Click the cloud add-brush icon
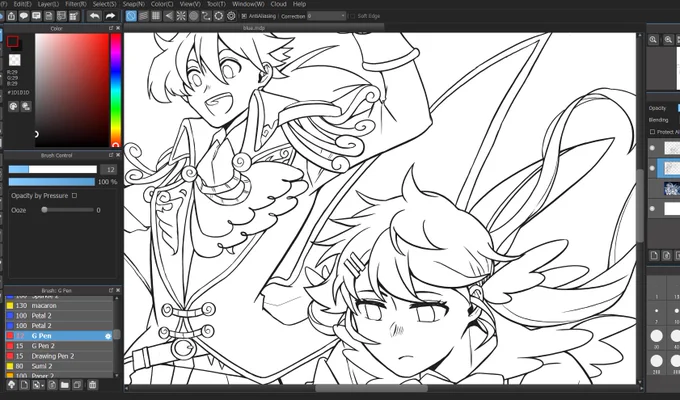Screen dimensions: 680x400 pyautogui.click(x=11, y=385)
